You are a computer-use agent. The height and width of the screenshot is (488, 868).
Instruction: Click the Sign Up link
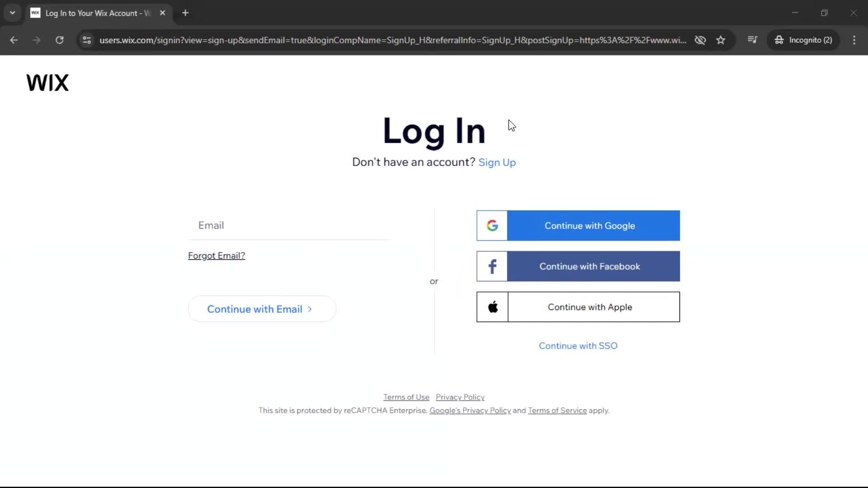tap(497, 162)
